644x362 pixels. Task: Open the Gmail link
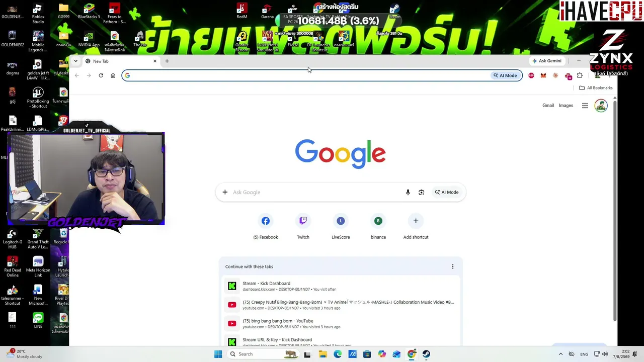(x=548, y=106)
